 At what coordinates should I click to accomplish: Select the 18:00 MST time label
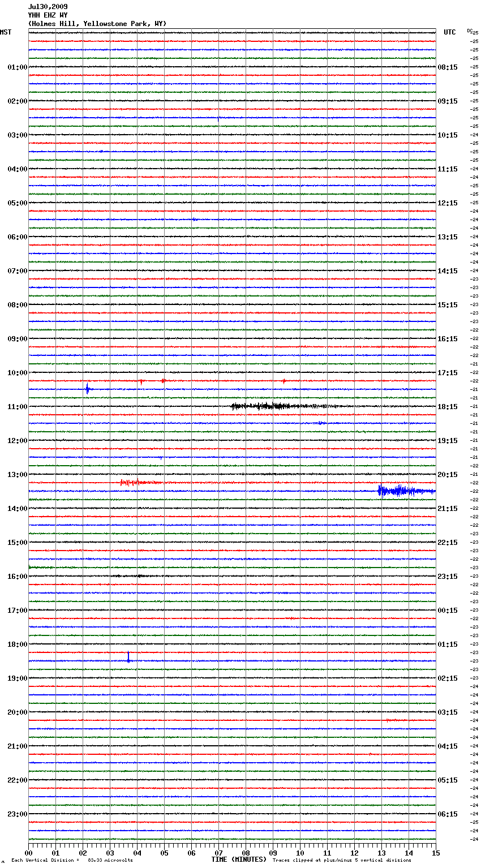(18, 644)
